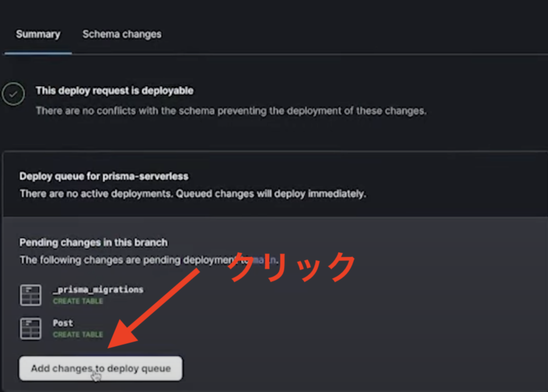Switch to the Schema changes tab
The width and height of the screenshot is (548, 392).
[x=121, y=34]
